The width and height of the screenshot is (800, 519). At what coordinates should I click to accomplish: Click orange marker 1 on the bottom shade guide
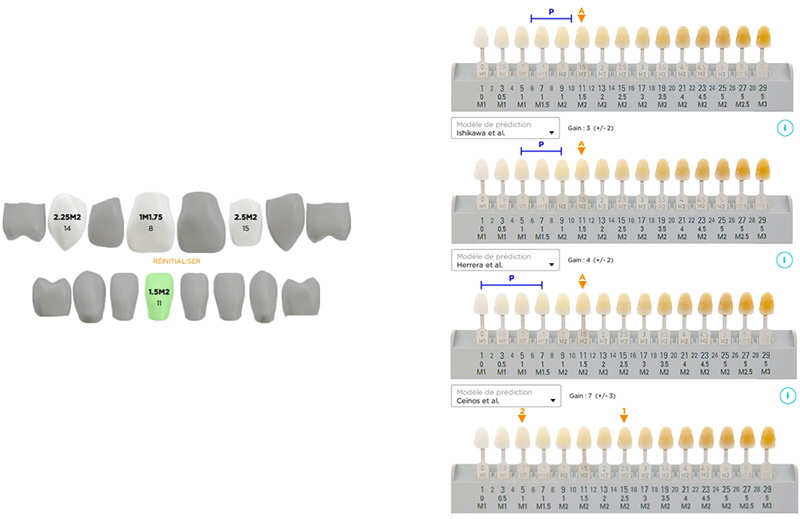(x=624, y=414)
